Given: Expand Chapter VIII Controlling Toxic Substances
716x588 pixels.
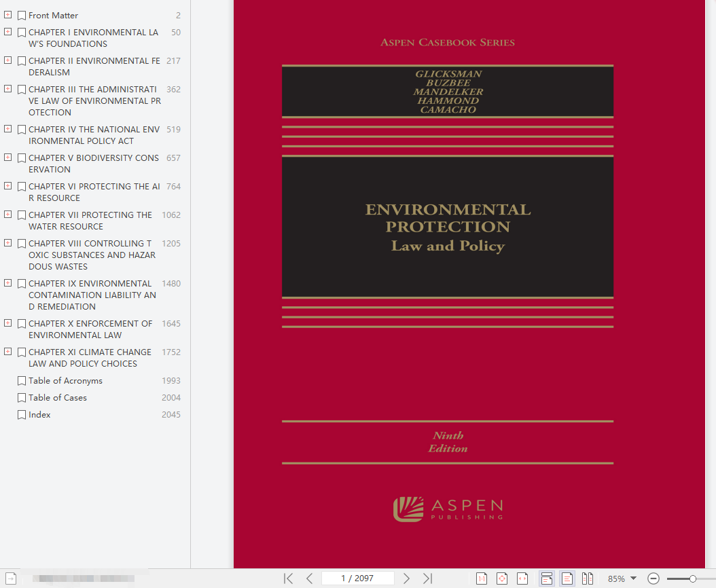Looking at the screenshot, I should (7, 243).
